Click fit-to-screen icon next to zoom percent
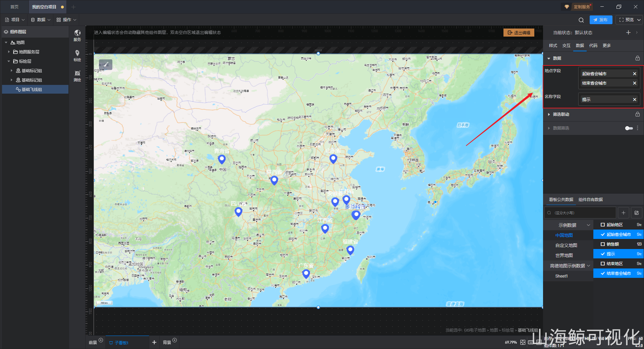The image size is (644, 349). point(523,342)
